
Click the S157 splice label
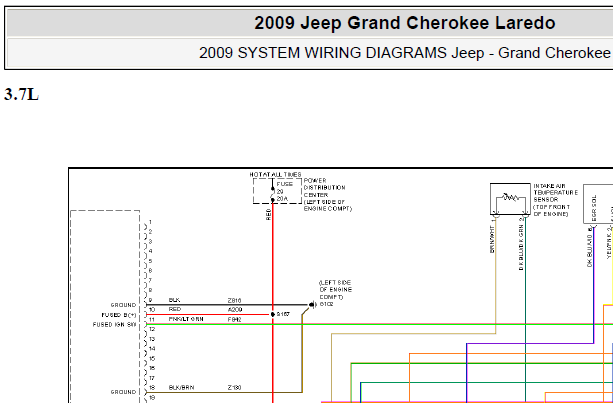coord(283,314)
